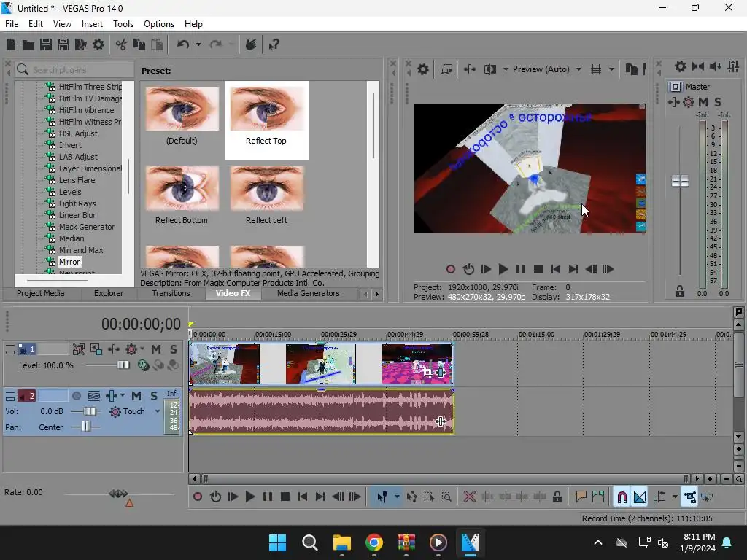Viewport: 747px width, 560px height.
Task: Toggle Enable Snapping magnet button
Action: click(x=622, y=497)
